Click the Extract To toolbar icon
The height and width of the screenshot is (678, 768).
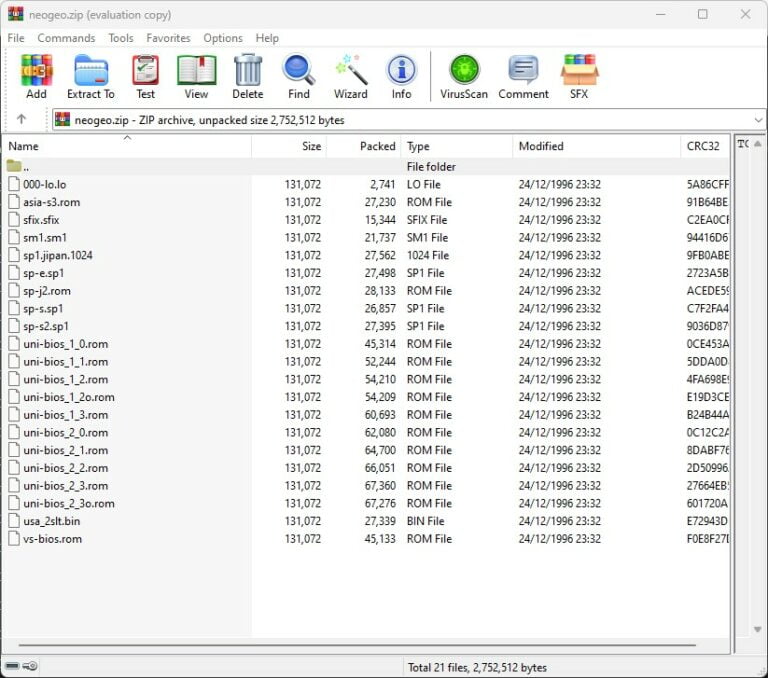pos(90,77)
